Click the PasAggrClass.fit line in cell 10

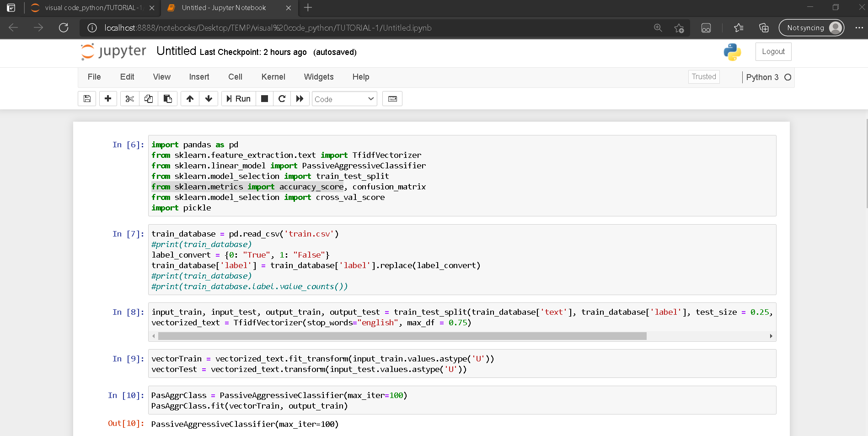(249, 406)
